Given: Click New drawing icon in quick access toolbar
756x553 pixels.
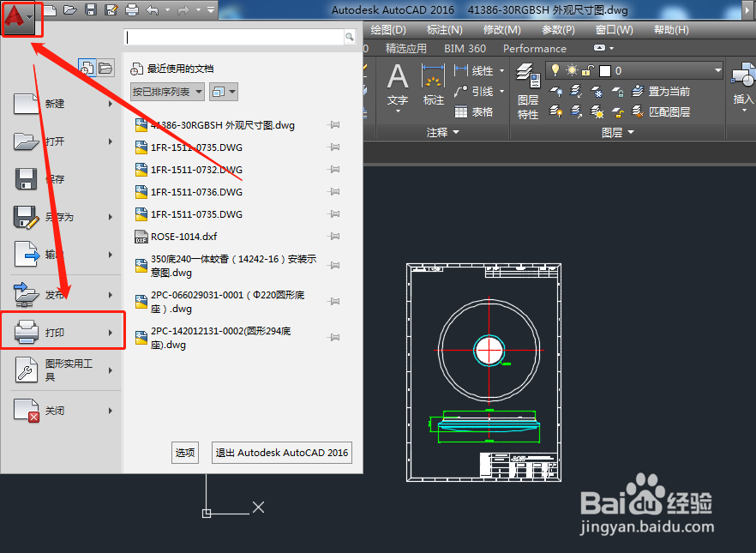Looking at the screenshot, I should (50, 9).
